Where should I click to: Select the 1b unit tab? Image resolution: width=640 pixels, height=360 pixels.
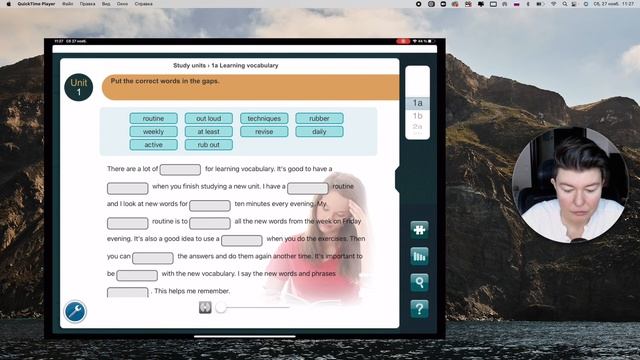point(417,116)
